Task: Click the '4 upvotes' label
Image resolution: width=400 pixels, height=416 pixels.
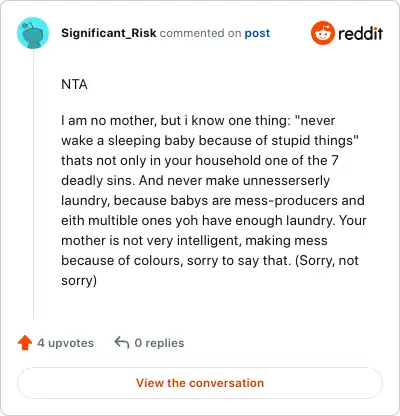Action: (x=66, y=343)
